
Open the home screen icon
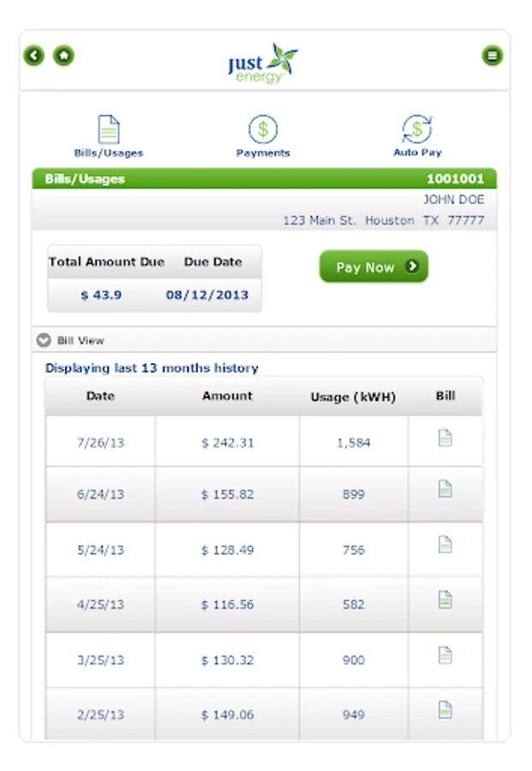click(63, 56)
